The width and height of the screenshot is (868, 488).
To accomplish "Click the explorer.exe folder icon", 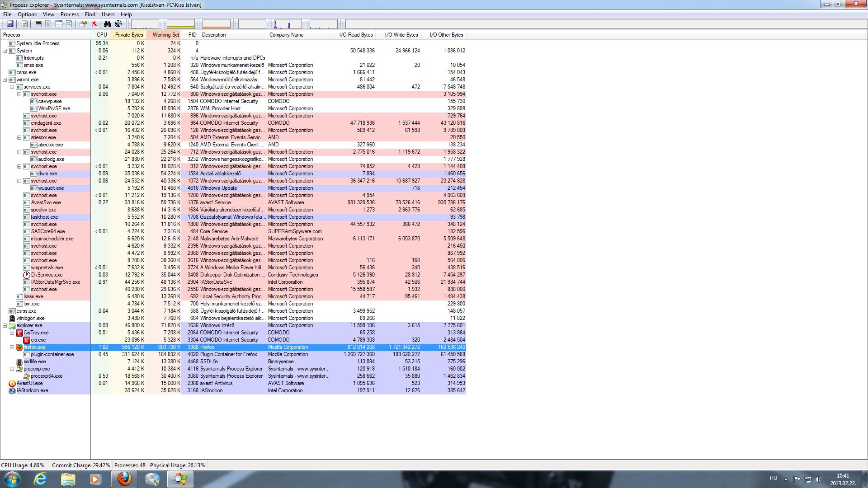I will pos(12,325).
